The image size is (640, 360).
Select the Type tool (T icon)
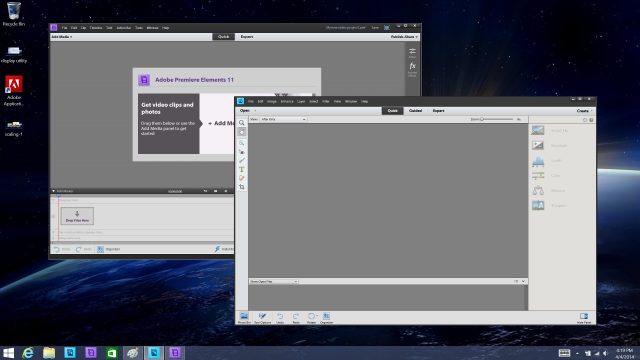[242, 169]
